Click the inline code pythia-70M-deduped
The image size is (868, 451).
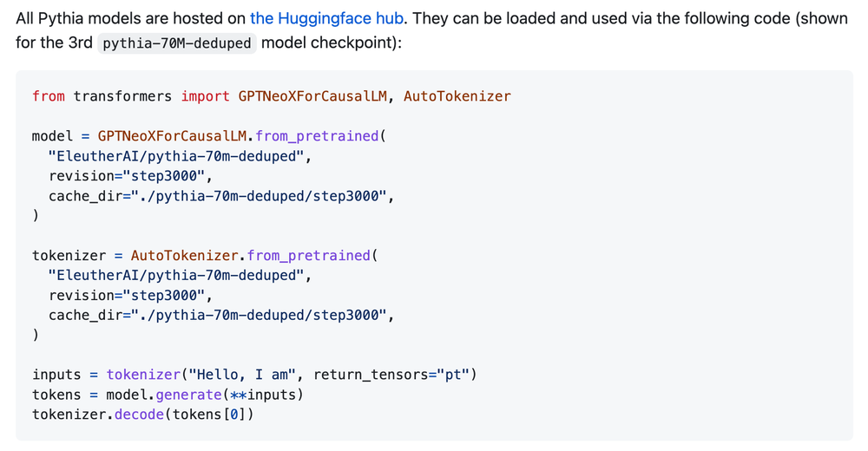(x=176, y=42)
